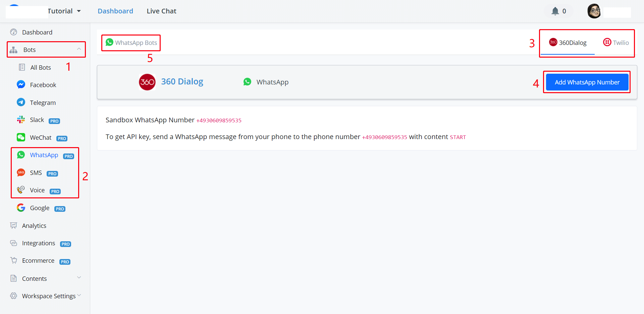Click the WeChat PRO badge

(62, 138)
